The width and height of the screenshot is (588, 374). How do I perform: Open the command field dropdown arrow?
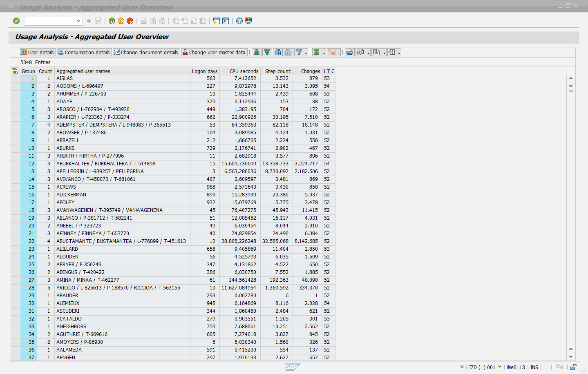(78, 21)
